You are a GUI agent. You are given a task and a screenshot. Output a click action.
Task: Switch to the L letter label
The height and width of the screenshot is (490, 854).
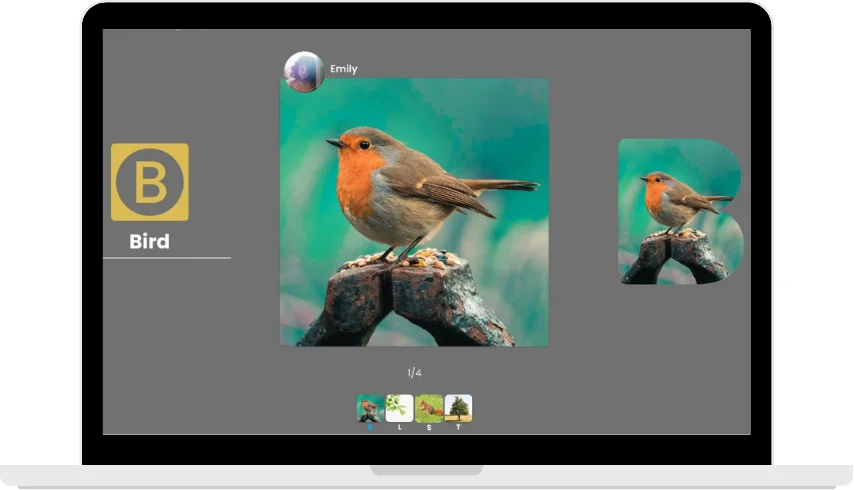(399, 427)
